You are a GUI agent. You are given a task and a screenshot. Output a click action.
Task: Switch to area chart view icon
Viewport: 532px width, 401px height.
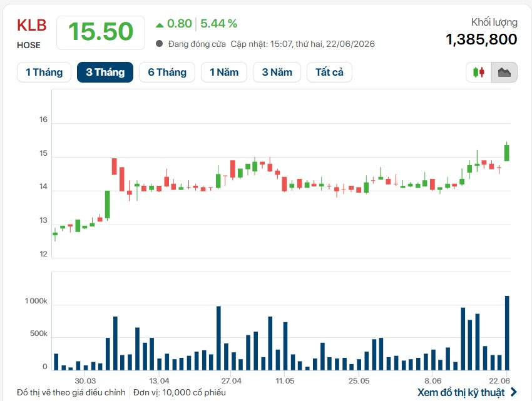[504, 73]
